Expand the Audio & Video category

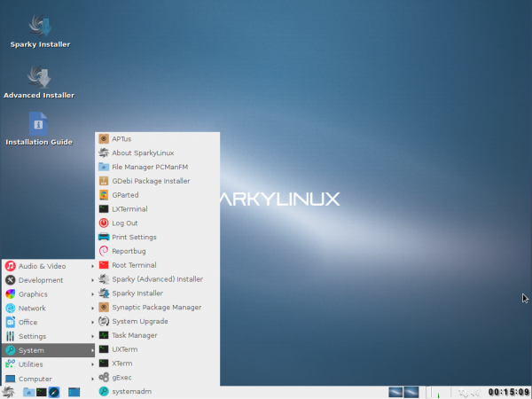[49, 266]
